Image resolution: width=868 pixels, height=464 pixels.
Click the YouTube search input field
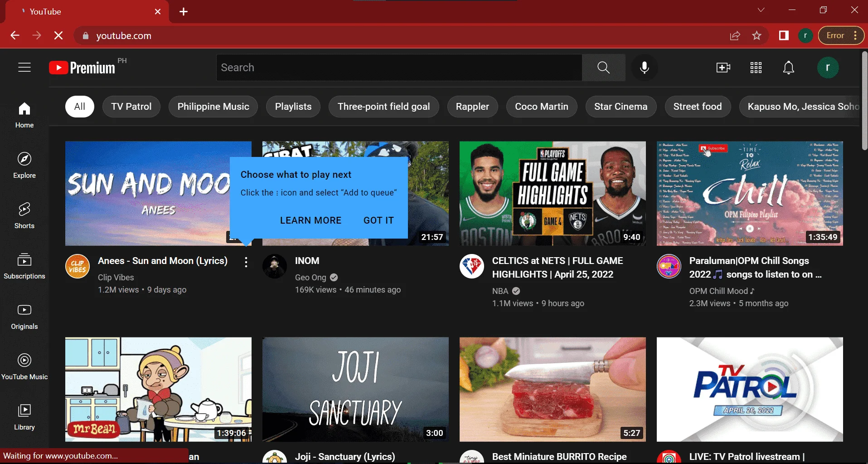pos(399,68)
